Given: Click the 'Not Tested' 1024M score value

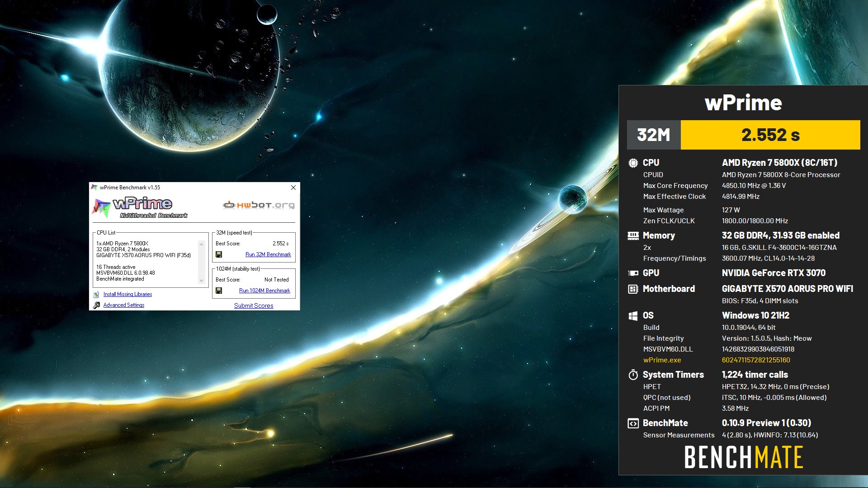Looking at the screenshot, I should click(276, 280).
